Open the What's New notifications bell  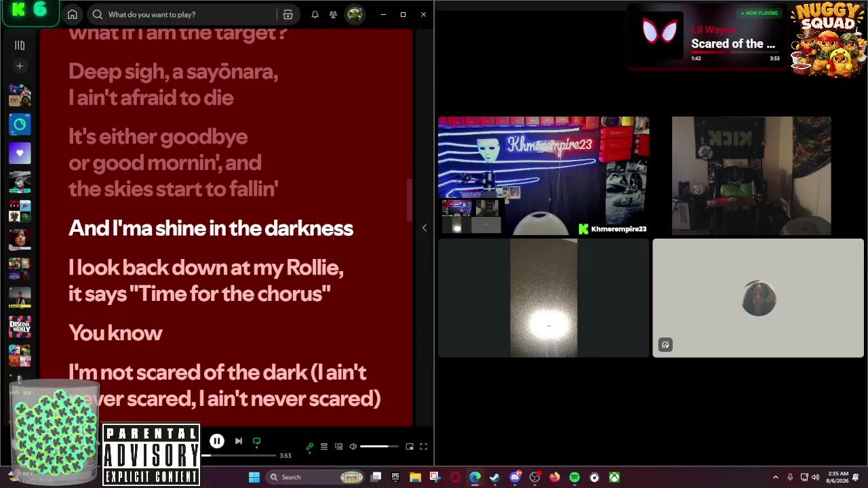pos(315,14)
